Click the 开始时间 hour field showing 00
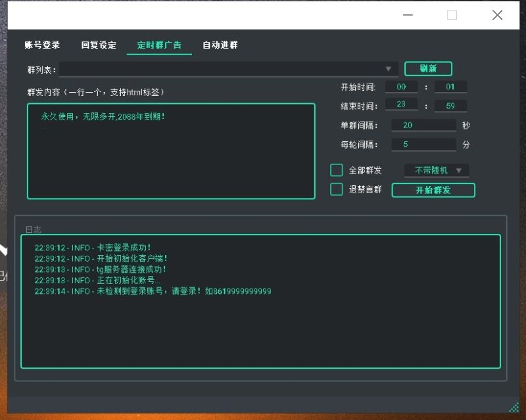This screenshot has width=526, height=420. pos(401,86)
